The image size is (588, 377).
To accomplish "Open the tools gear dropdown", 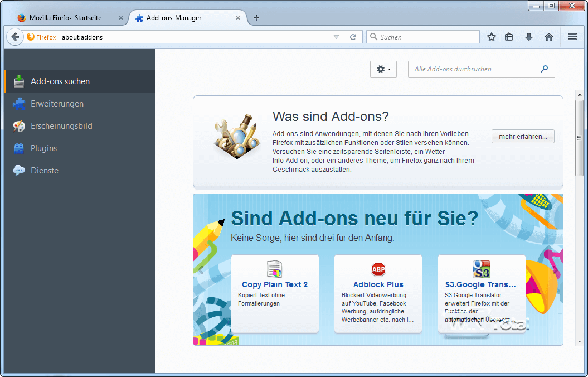I will (x=383, y=69).
